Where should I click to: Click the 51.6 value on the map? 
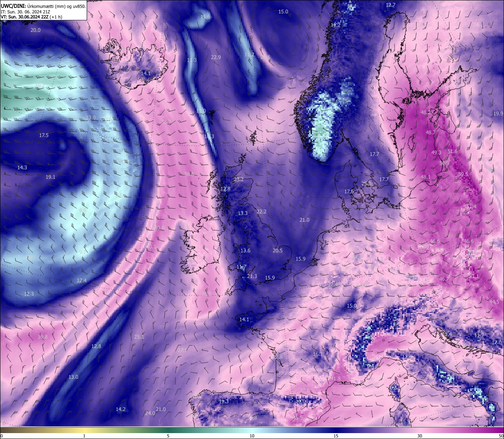(453, 152)
